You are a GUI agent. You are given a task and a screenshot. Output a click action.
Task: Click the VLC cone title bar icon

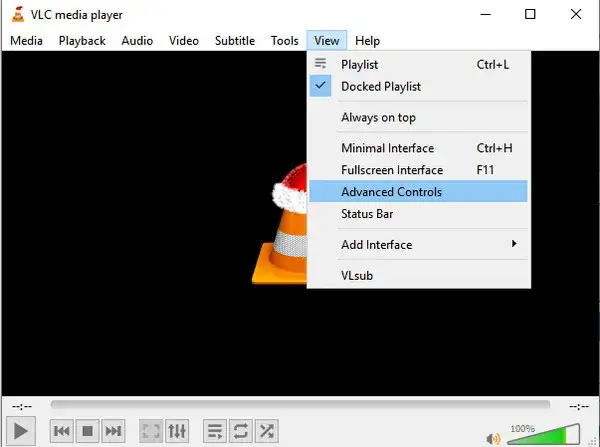pos(18,15)
